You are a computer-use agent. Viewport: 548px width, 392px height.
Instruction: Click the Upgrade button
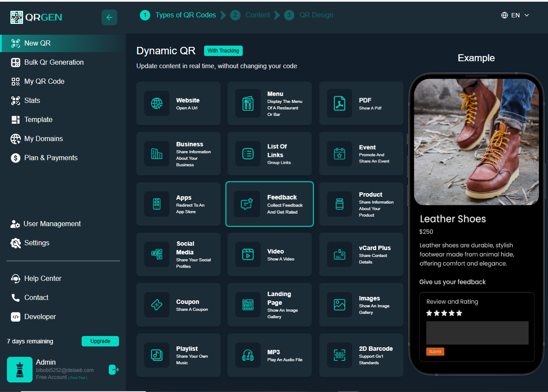[100, 341]
